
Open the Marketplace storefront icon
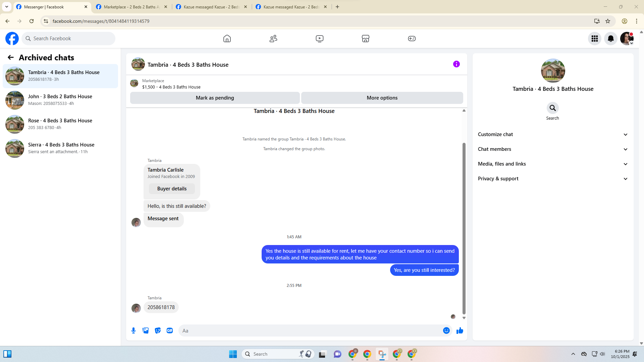366,39
